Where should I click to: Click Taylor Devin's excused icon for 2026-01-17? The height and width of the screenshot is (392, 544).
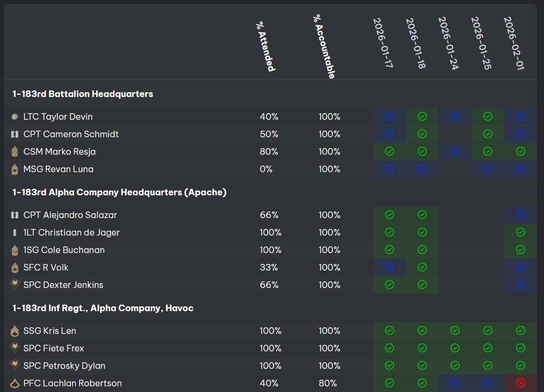[x=389, y=116]
